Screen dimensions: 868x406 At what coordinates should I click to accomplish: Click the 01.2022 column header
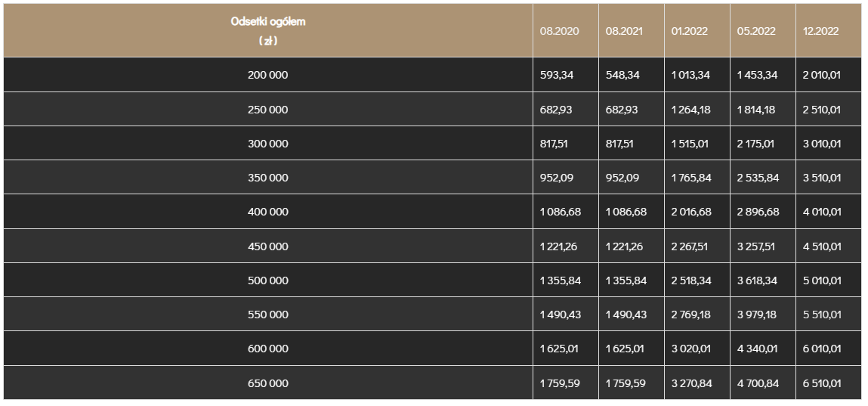(x=690, y=32)
